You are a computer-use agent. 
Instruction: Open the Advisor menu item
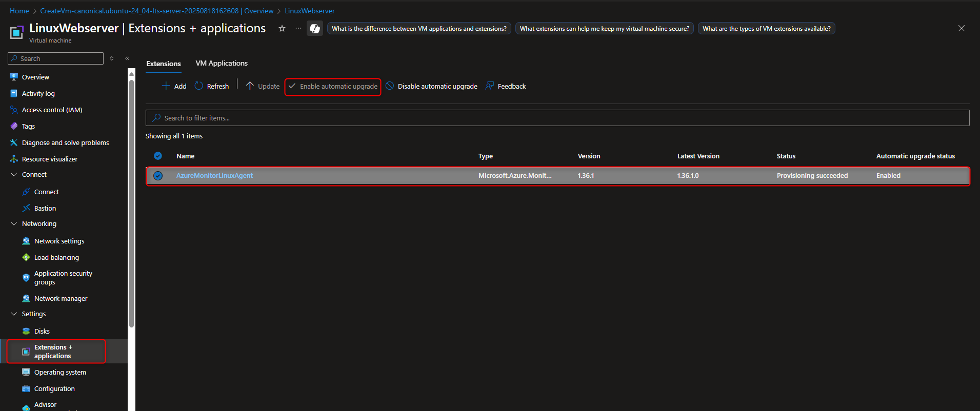point(45,404)
